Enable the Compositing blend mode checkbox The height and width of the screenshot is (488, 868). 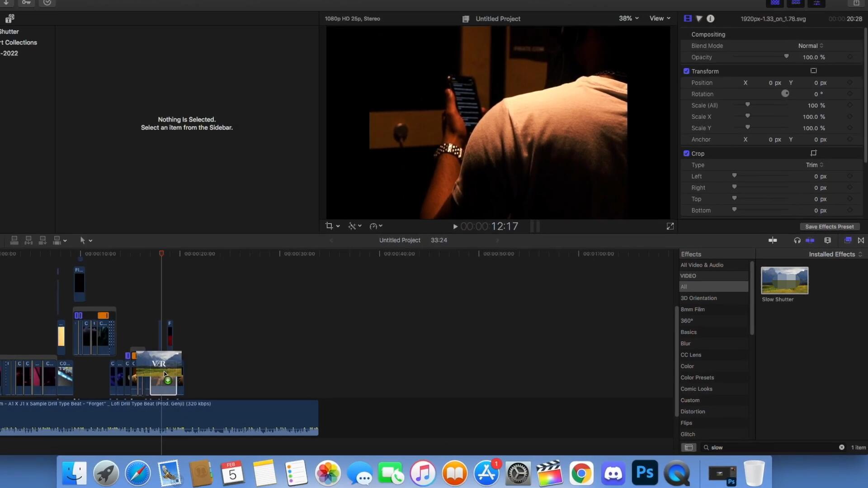[x=686, y=34]
